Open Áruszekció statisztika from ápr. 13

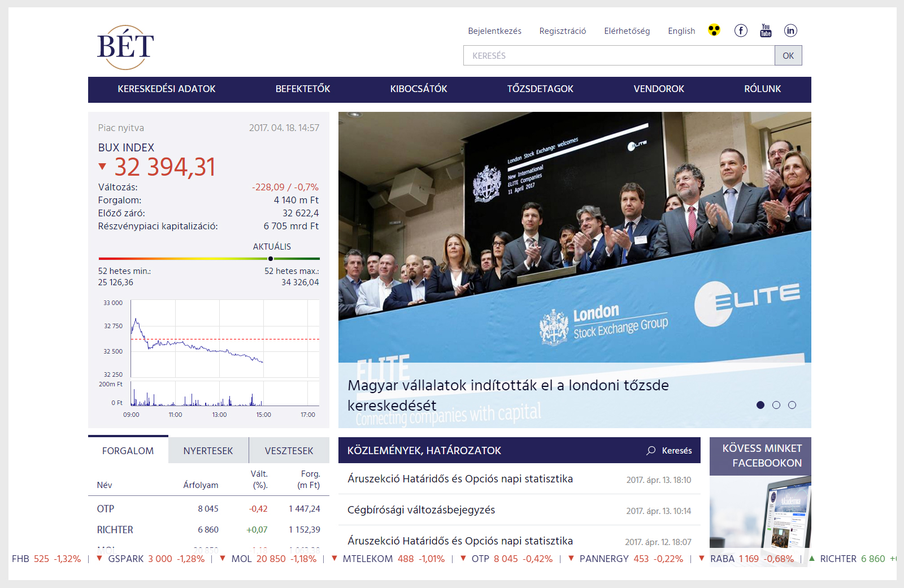460,479
